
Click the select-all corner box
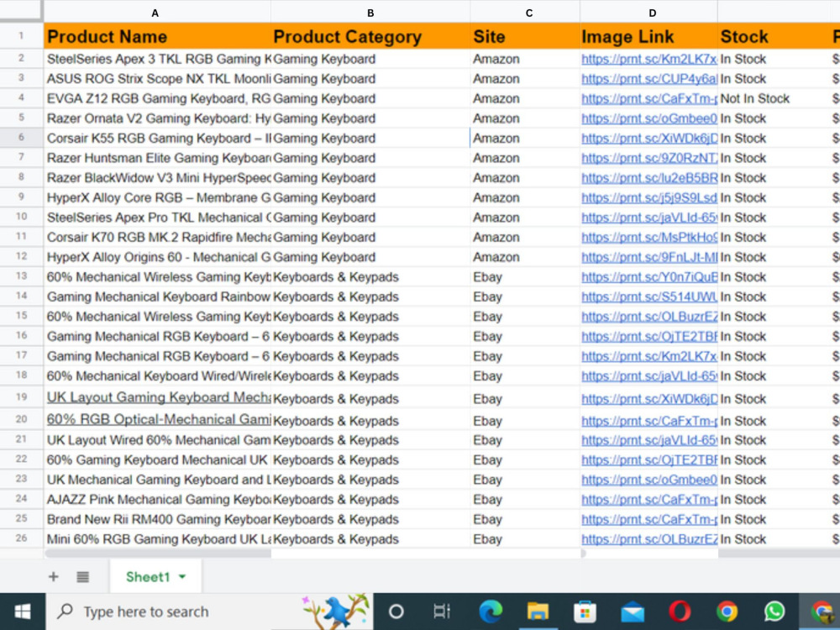(22, 11)
